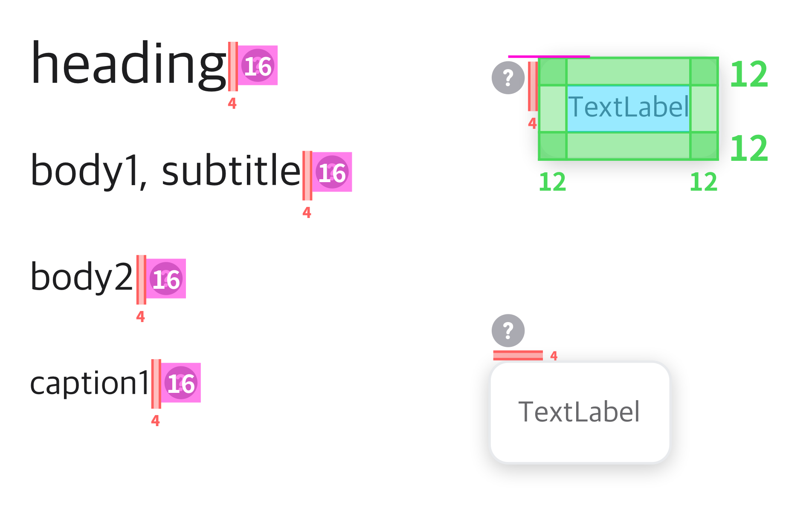Image resolution: width=812 pixels, height=517 pixels.
Task: Click the body1, subtitle text
Action: coord(165,171)
